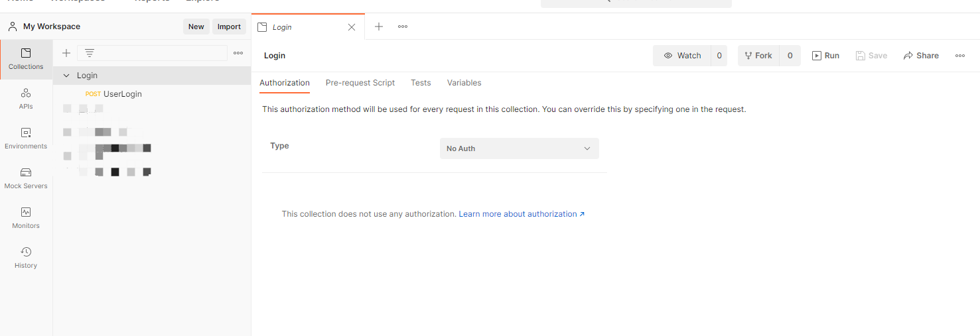Open a new tab with the plus icon
The height and width of the screenshot is (336, 980).
pyautogui.click(x=379, y=27)
